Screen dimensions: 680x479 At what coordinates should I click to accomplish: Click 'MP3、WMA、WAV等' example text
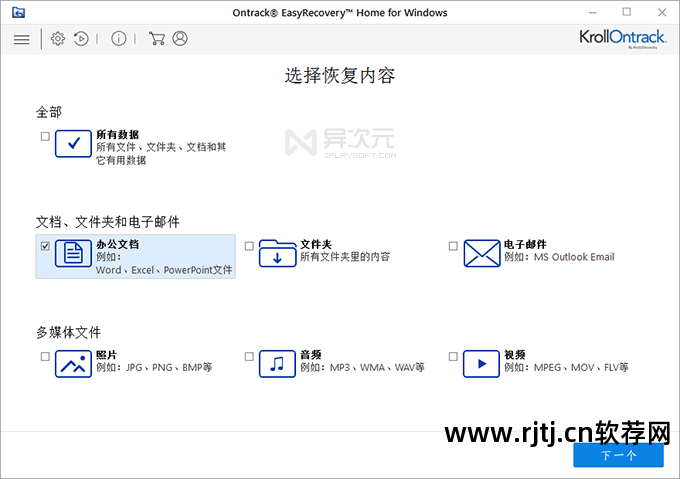pos(377,368)
